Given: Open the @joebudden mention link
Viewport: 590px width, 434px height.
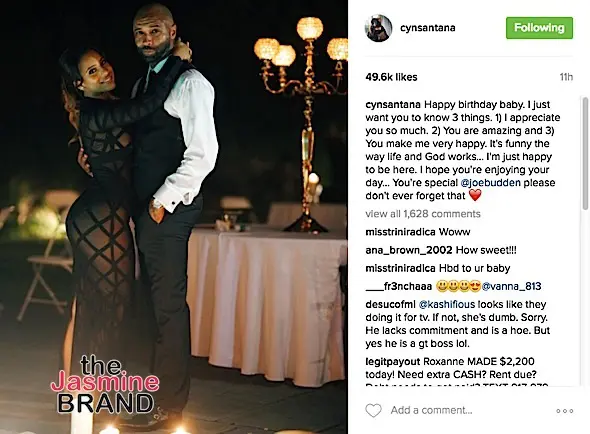Looking at the screenshot, I should (x=491, y=183).
